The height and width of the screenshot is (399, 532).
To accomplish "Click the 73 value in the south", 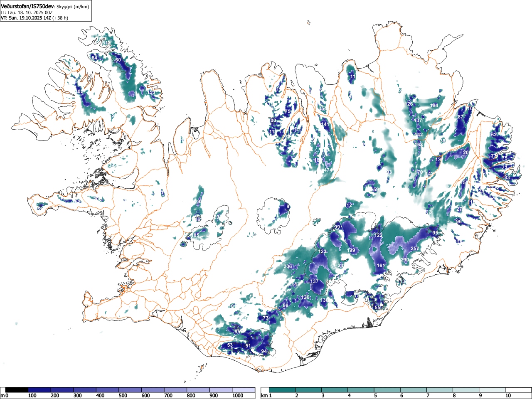I will pos(266,318).
